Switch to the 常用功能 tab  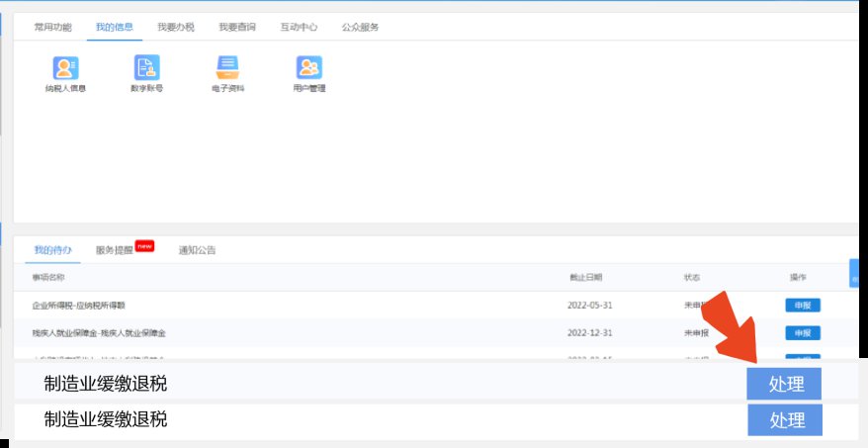tap(52, 27)
